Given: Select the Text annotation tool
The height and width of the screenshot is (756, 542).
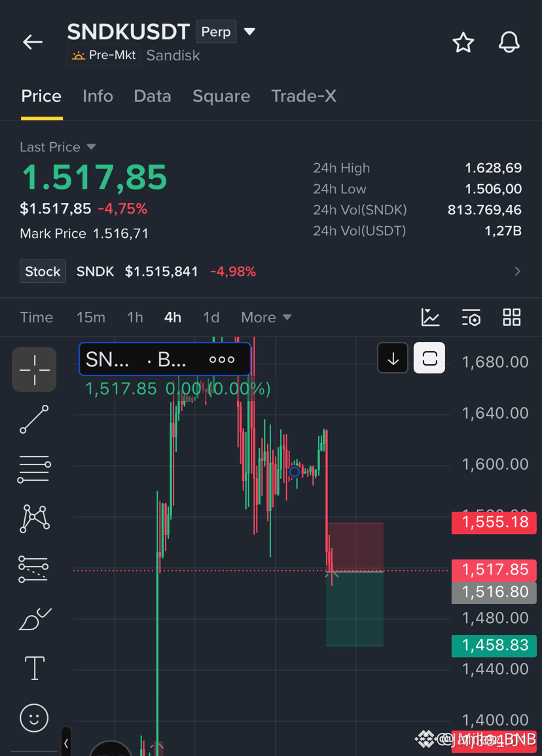Looking at the screenshot, I should pyautogui.click(x=35, y=668).
